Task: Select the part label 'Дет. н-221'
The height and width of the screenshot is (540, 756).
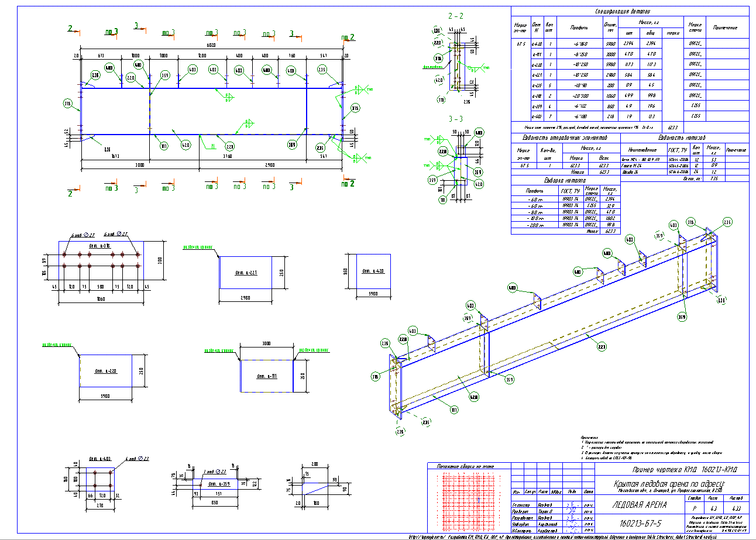Action: point(246,273)
